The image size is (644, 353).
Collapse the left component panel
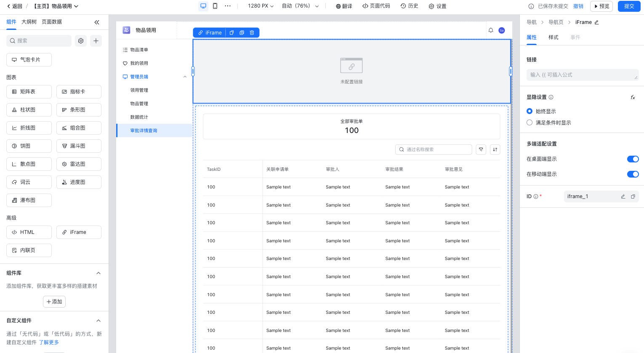pyautogui.click(x=97, y=22)
